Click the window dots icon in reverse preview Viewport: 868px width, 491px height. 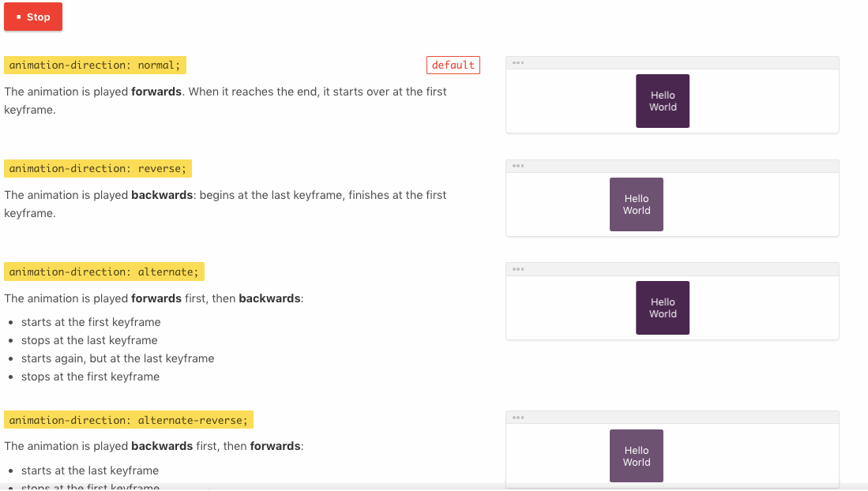coord(518,166)
